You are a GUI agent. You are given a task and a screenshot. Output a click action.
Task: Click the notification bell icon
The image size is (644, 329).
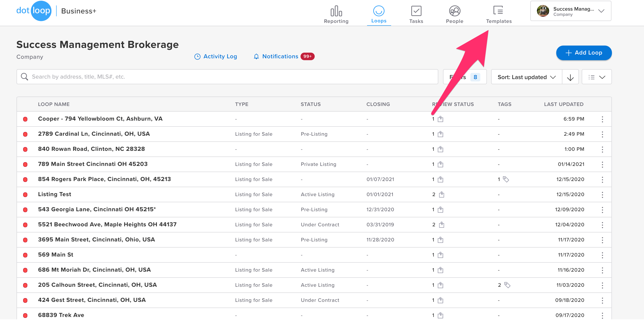(256, 57)
